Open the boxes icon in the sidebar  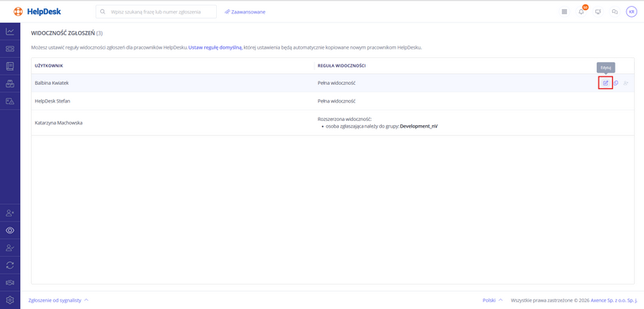(10, 84)
